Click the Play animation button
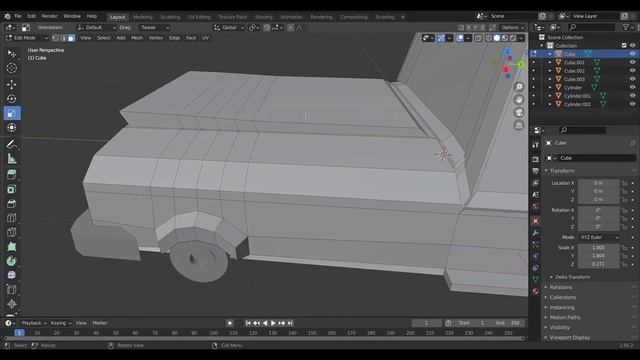Screen dimensions: 640x360 click(273, 323)
